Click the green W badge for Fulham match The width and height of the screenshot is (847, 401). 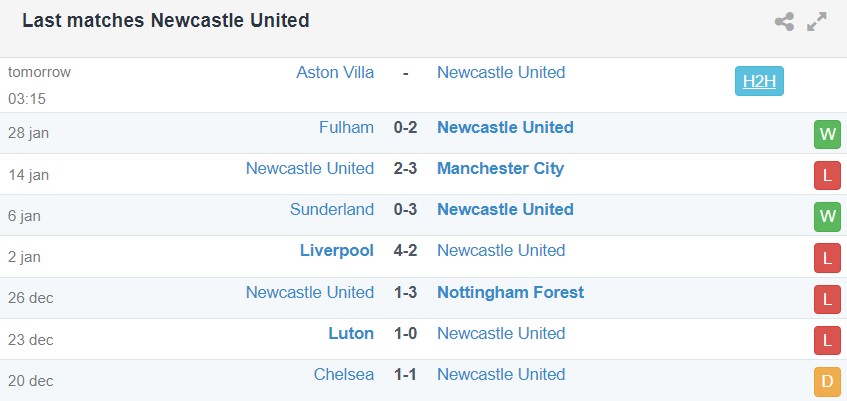[827, 134]
